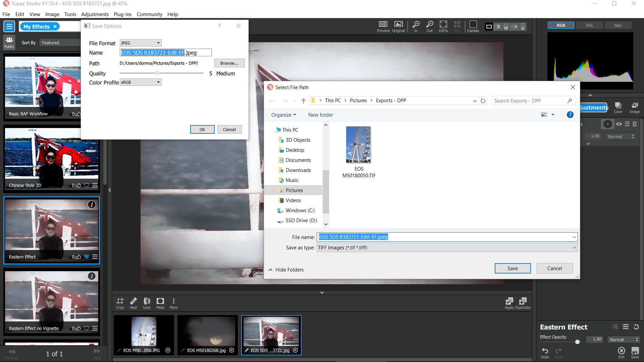644x362 pixels.
Task: Click the Search Exports - DPP field
Action: coord(533,101)
